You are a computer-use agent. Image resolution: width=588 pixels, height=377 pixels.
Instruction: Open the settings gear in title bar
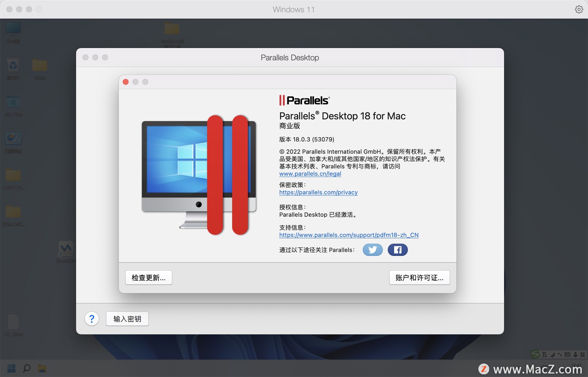[x=579, y=9]
